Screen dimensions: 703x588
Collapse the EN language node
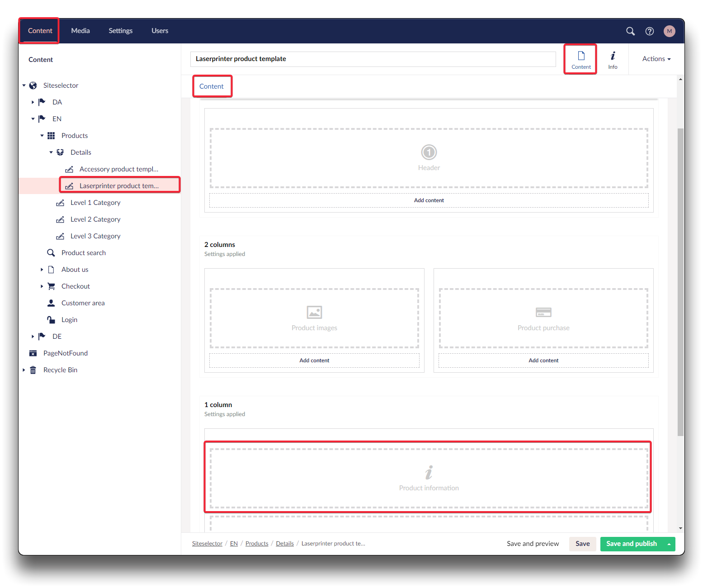point(33,119)
